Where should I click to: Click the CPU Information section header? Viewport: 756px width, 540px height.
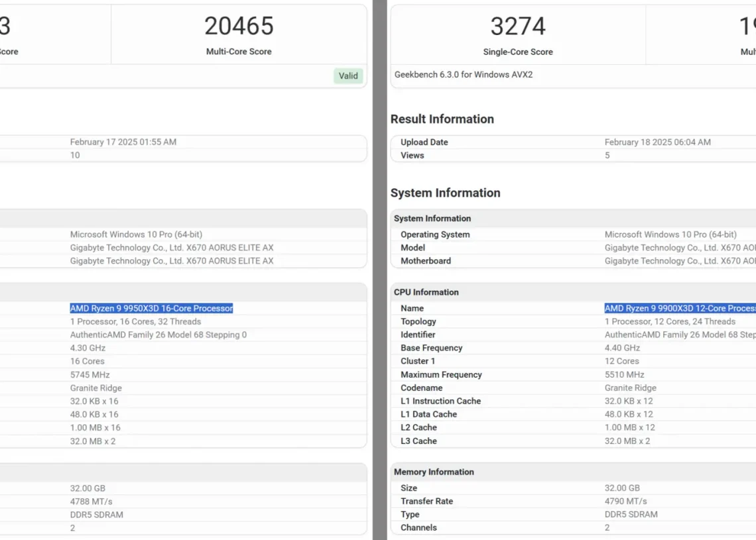click(426, 292)
